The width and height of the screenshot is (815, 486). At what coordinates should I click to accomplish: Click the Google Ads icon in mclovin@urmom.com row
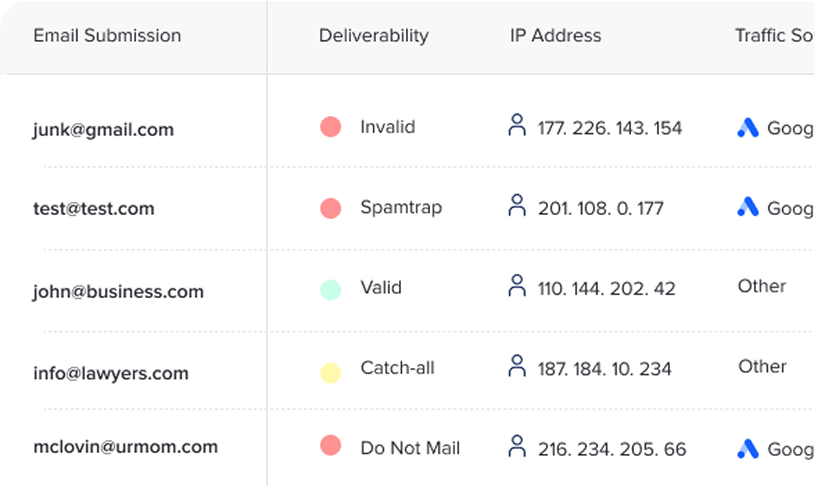[x=748, y=448]
